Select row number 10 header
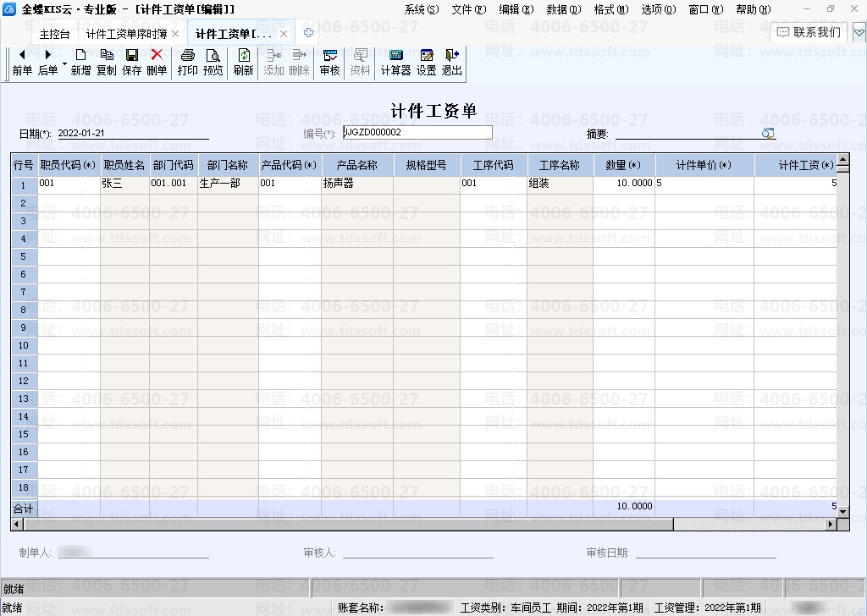This screenshot has width=867, height=616. point(24,345)
